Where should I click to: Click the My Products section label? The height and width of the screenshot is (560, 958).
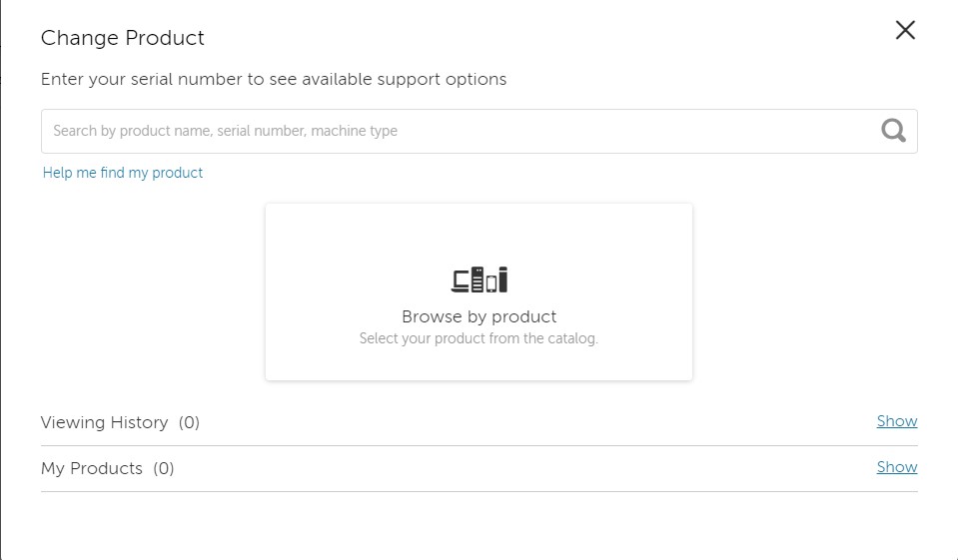[92, 468]
